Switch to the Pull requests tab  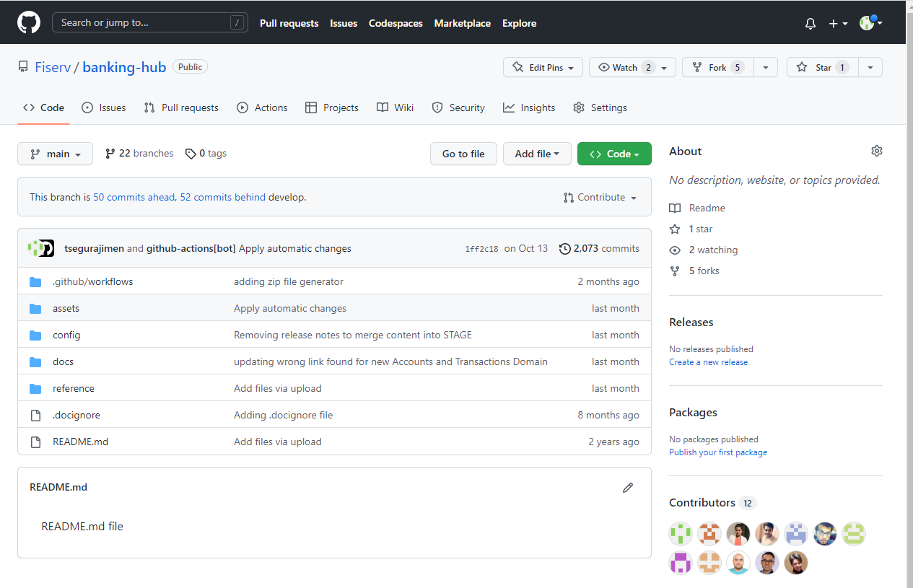point(181,107)
